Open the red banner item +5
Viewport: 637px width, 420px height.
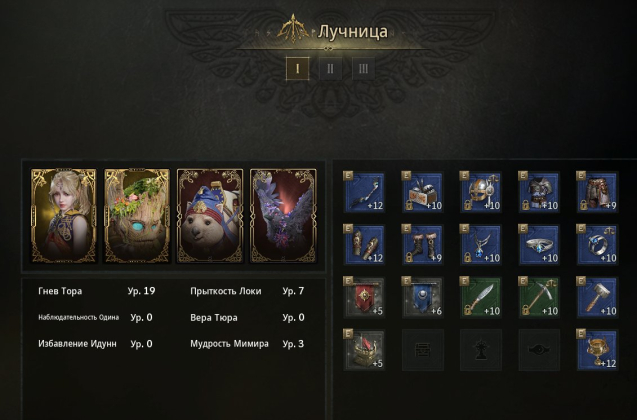[364, 297]
